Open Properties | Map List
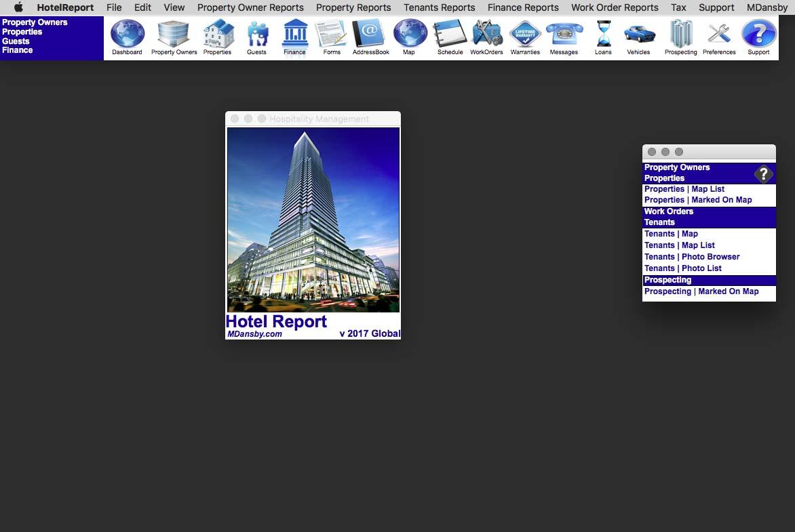The image size is (795, 532). click(x=684, y=189)
